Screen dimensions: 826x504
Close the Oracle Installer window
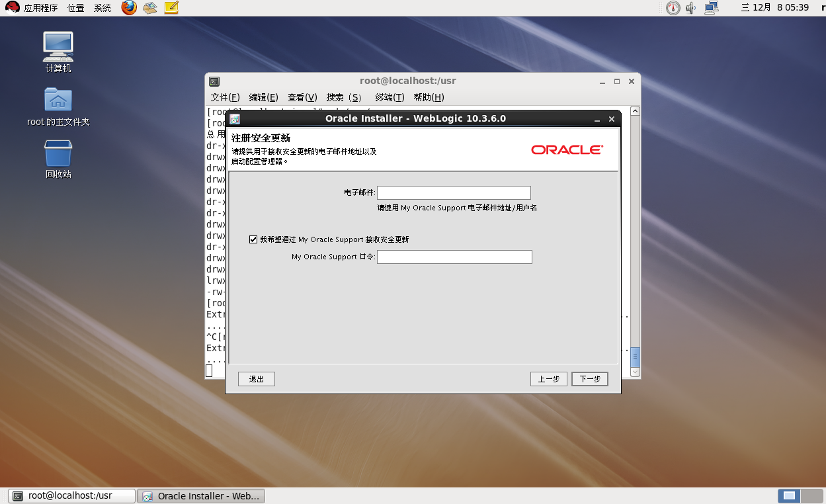(x=612, y=119)
